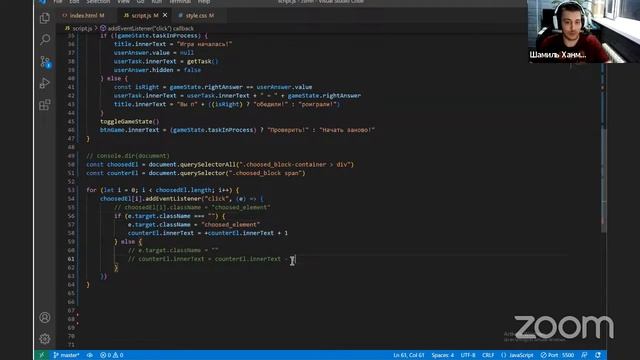The width and height of the screenshot is (640, 360).
Task: Click "counterEl.innerText = +counterEl.innerText + 1" line
Action: (x=208, y=233)
